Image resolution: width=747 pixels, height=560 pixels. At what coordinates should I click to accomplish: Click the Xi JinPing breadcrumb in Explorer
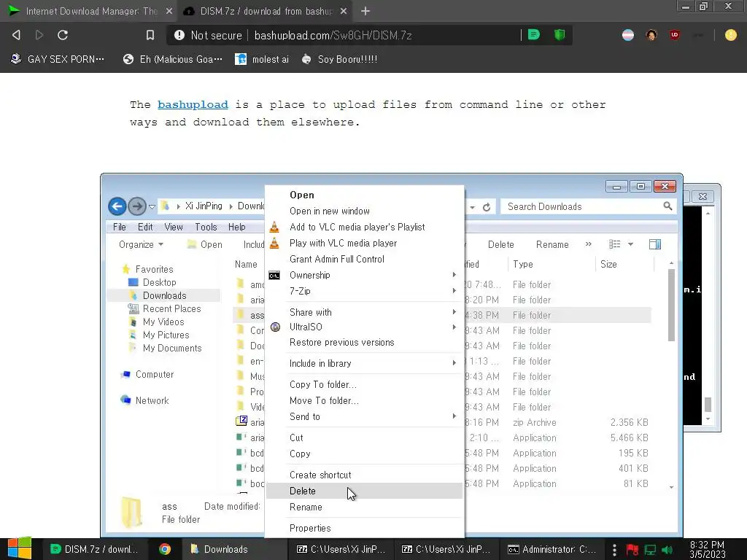[204, 206]
